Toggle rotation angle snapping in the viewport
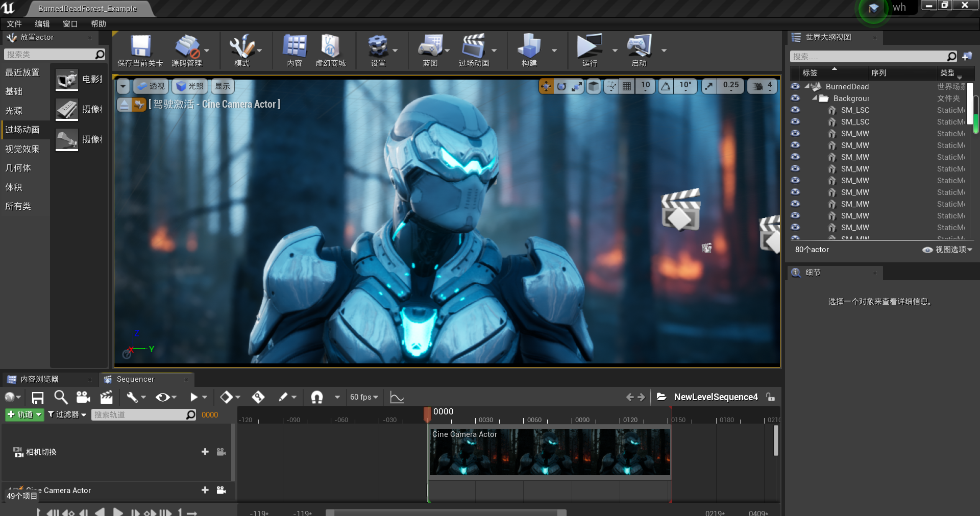 click(666, 86)
